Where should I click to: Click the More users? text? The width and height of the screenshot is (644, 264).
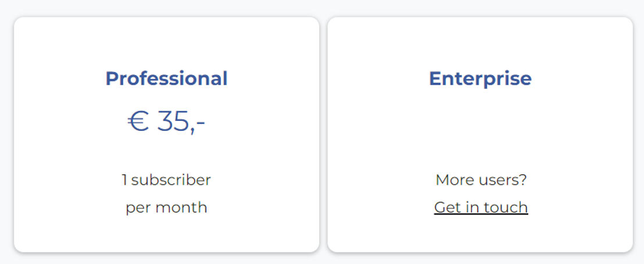pyautogui.click(x=481, y=180)
